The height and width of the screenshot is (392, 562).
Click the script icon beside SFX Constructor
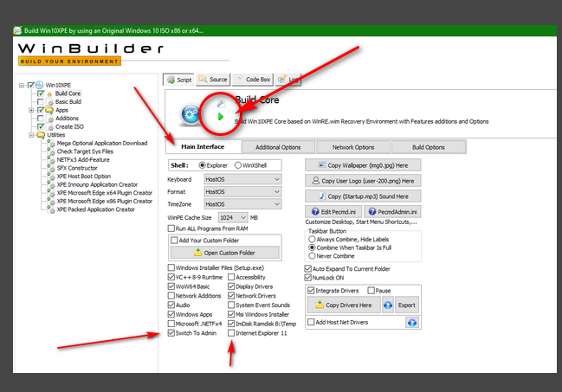[50, 168]
